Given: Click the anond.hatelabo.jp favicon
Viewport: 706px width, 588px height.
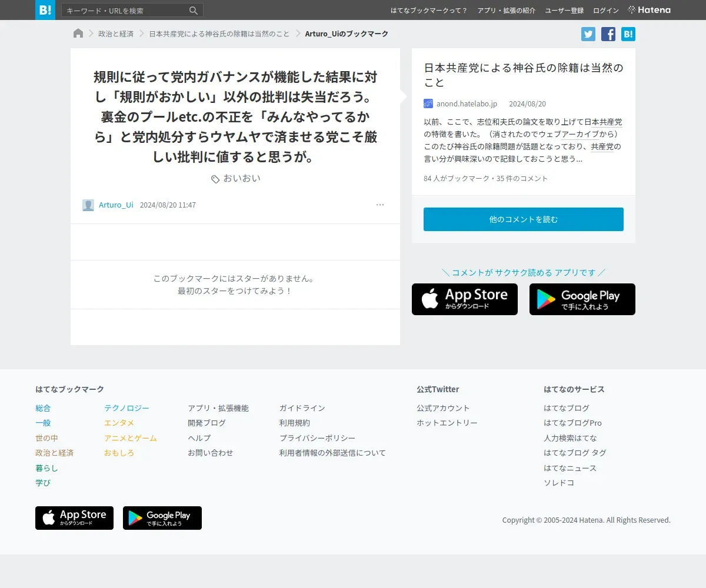Looking at the screenshot, I should point(428,103).
